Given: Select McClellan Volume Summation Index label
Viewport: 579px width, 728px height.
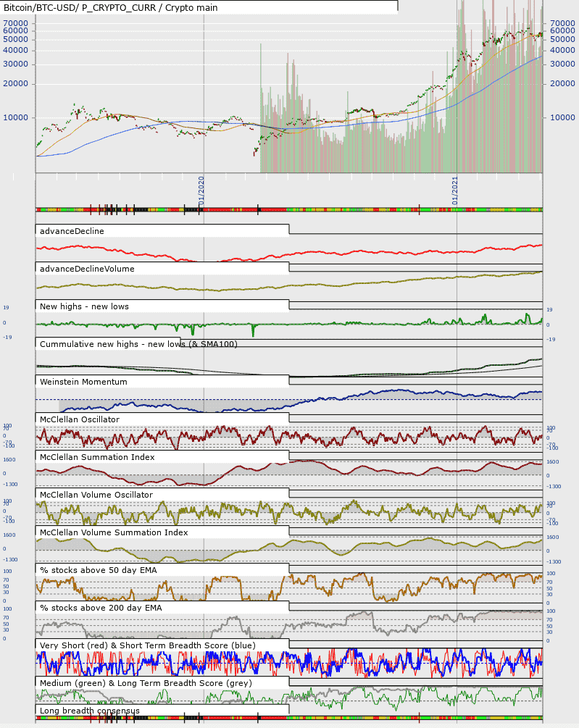Looking at the screenshot, I should pos(114,532).
